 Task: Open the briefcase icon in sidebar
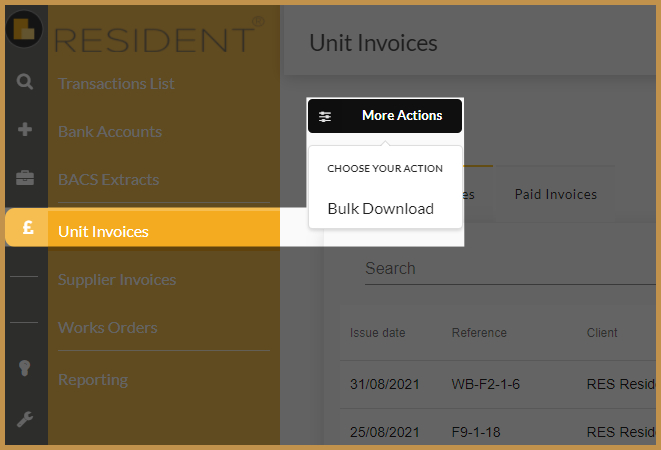tap(25, 178)
